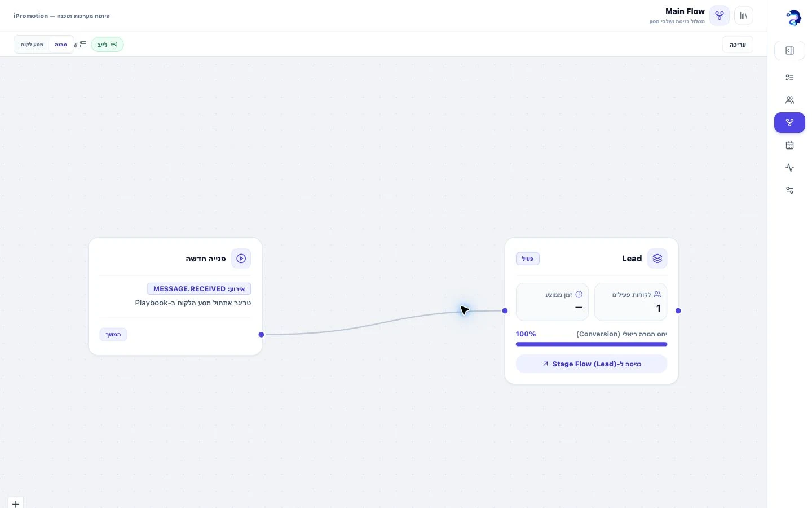812x508 pixels.
Task: Open the sliders settings sidebar icon
Action: pos(789,190)
